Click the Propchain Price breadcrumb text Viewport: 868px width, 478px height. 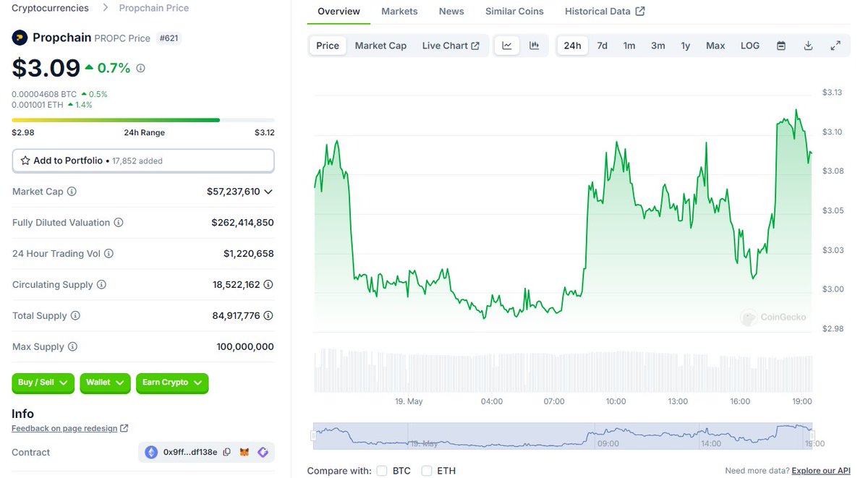pyautogui.click(x=154, y=8)
